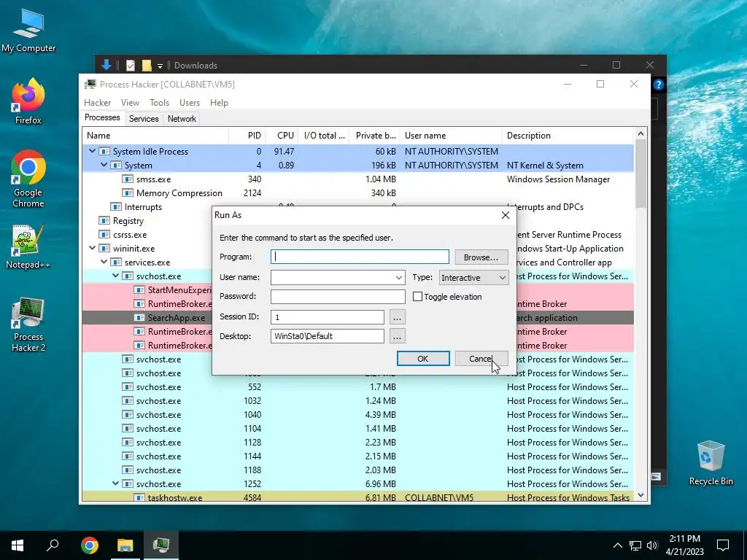Image resolution: width=747 pixels, height=560 pixels.
Task: Click the csrss.exe process icon
Action: (x=104, y=234)
